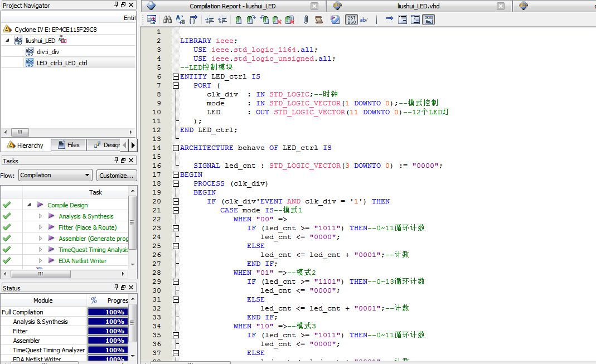Screen dimensions: 596x364
Task: Collapse the liushui_LED hierarchy node
Action: coord(7,41)
